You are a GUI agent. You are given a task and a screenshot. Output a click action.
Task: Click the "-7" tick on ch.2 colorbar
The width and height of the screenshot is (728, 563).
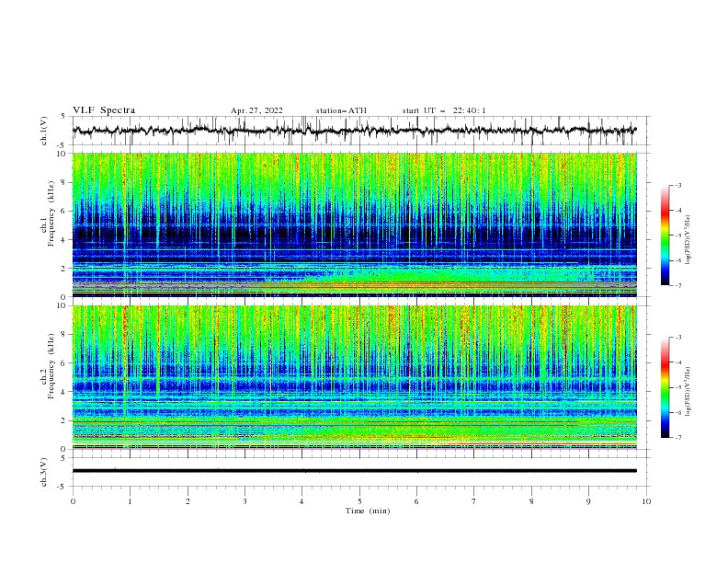click(x=678, y=438)
